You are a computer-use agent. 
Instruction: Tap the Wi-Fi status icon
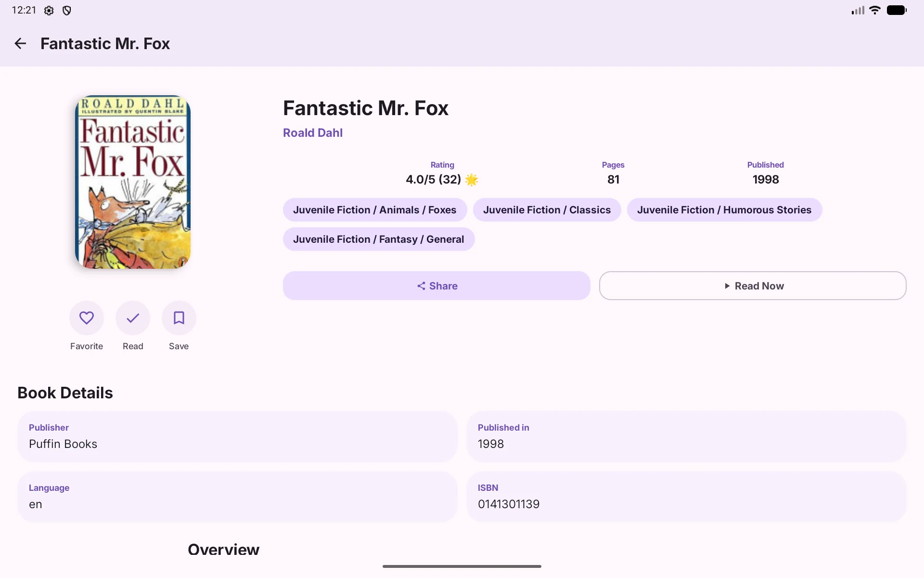coord(875,10)
